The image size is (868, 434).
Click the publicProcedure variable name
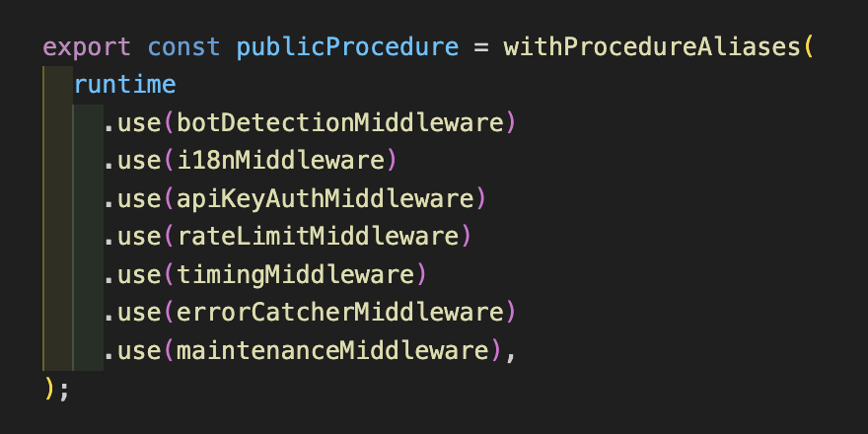[x=347, y=46]
